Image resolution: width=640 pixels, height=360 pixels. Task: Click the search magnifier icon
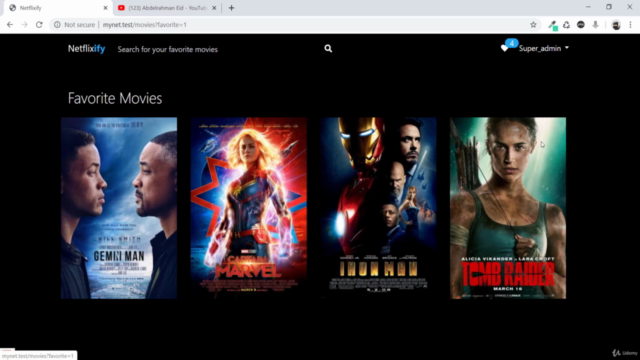pyautogui.click(x=328, y=49)
